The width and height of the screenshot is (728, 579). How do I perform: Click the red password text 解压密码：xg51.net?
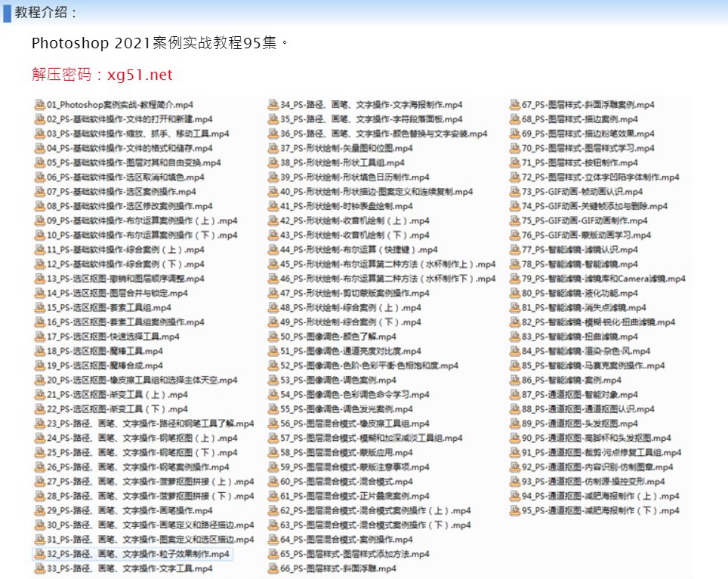102,74
